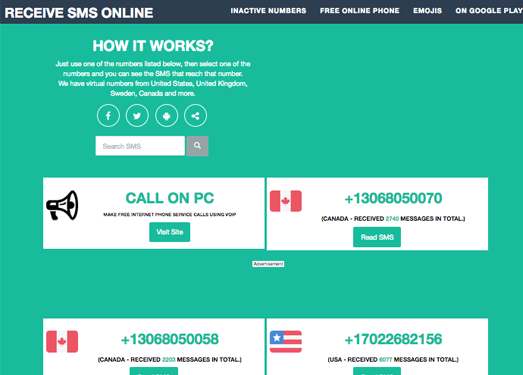Select the Canada flag beside +13068050058
Screen dimensions: 523x375
[x=62, y=341]
